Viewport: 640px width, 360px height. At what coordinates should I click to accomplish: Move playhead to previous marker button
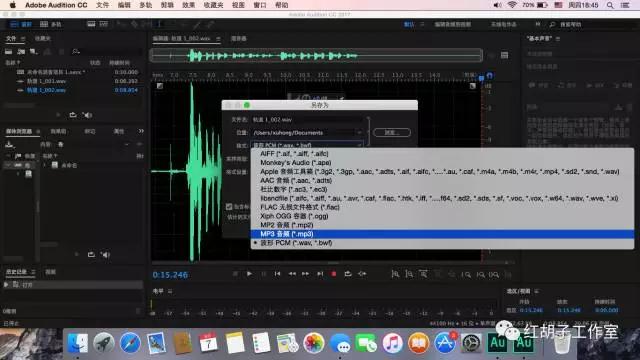click(278, 274)
